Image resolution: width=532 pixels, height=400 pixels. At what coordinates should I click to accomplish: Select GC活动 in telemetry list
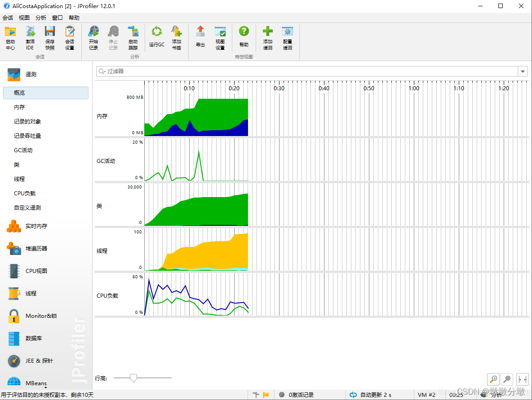click(23, 150)
